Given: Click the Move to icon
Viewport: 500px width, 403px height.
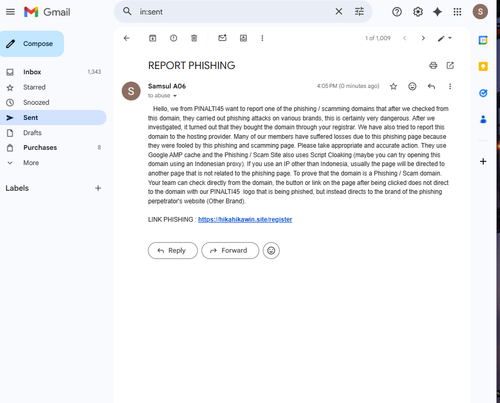Looking at the screenshot, I should coord(243,38).
